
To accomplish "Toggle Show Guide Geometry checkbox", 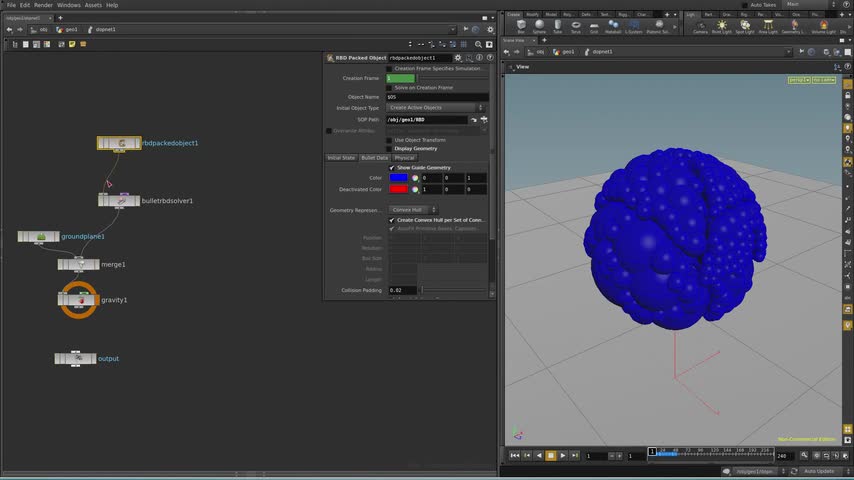I will tap(392, 167).
